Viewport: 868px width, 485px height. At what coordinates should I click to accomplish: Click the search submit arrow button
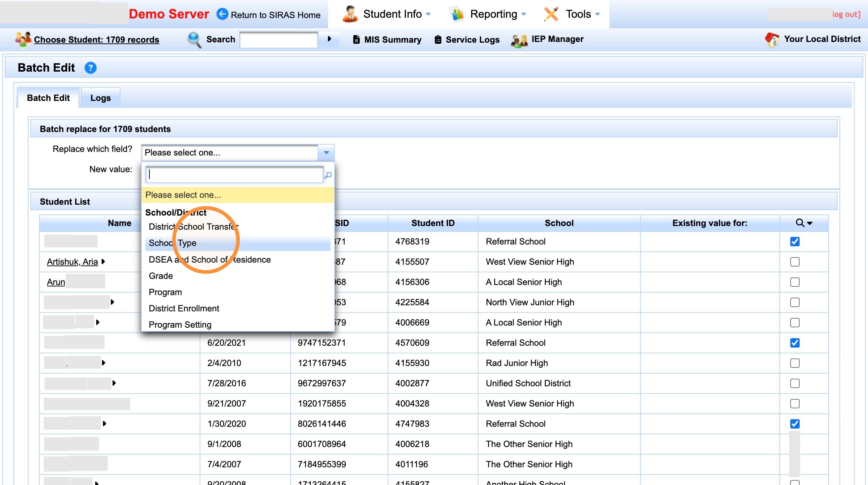click(329, 39)
